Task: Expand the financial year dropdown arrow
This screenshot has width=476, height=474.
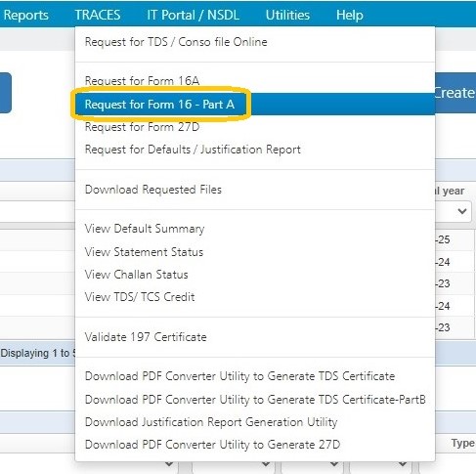Action: [x=462, y=211]
